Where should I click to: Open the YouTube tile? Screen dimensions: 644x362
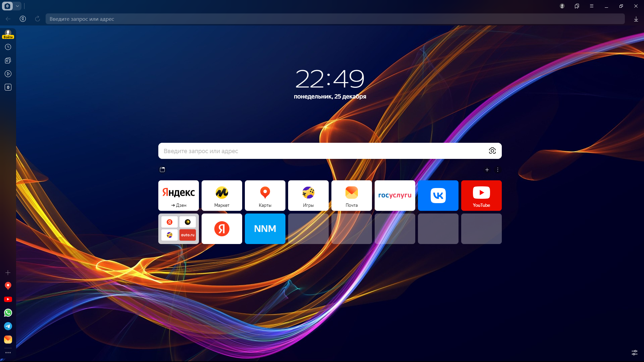click(481, 195)
